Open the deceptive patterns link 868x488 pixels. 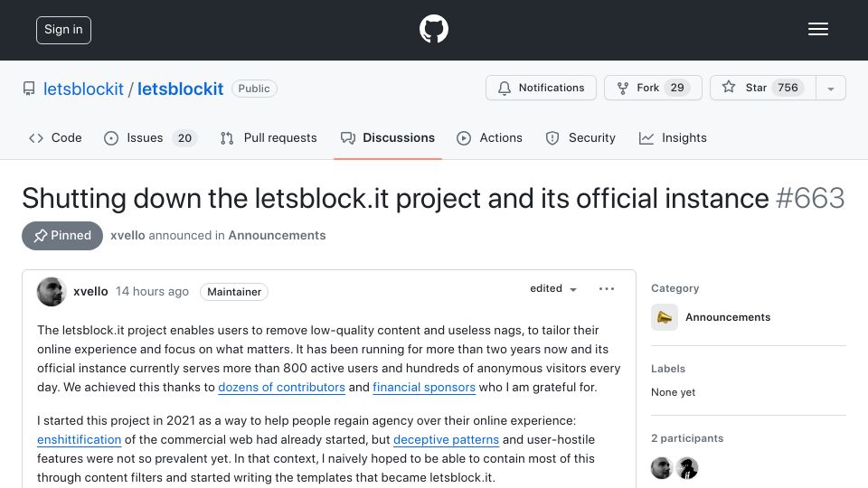tap(446, 440)
